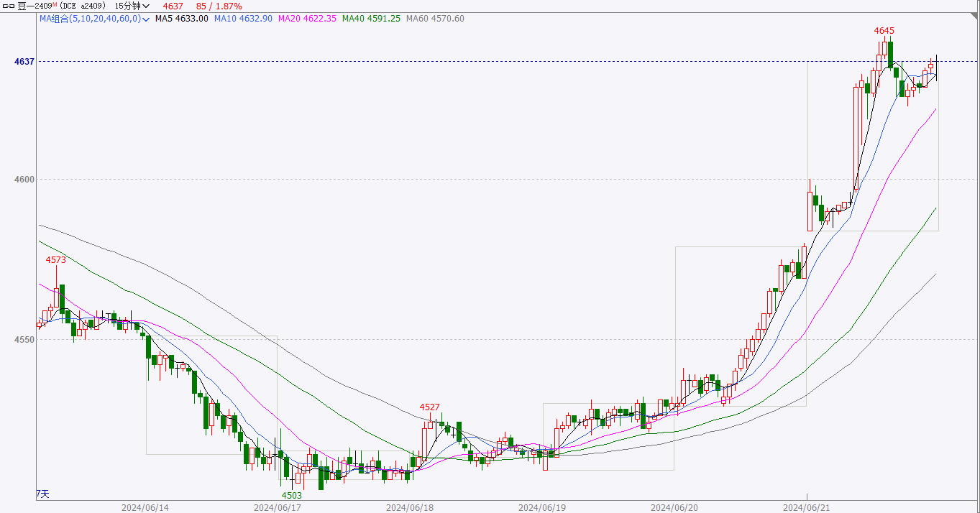Screen dimensions: 980x513
Task: Click the 2024/06/21 date label
Action: tap(807, 507)
